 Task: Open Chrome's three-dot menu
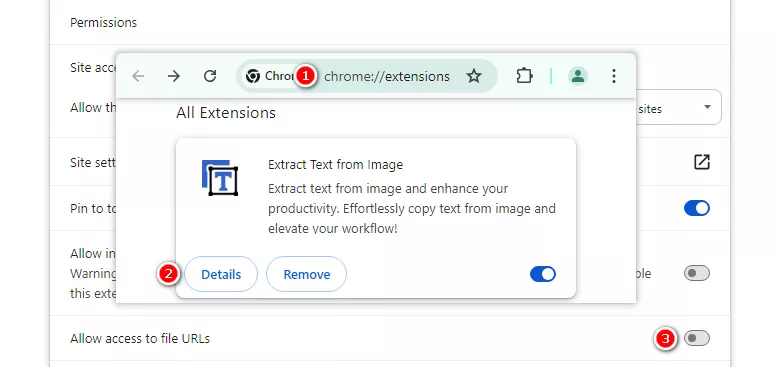(x=614, y=76)
